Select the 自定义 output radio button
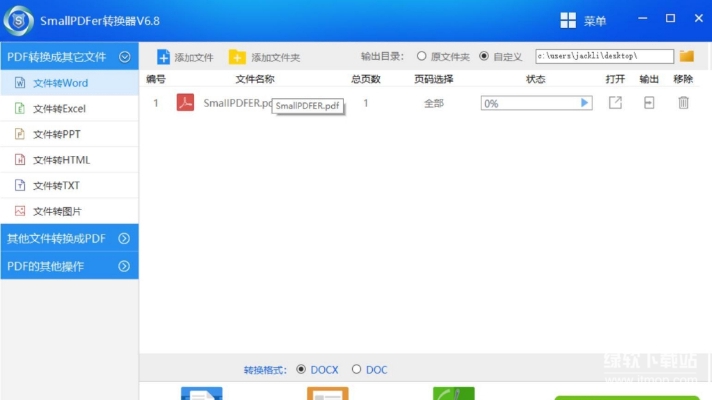The image size is (712, 400). [x=484, y=56]
